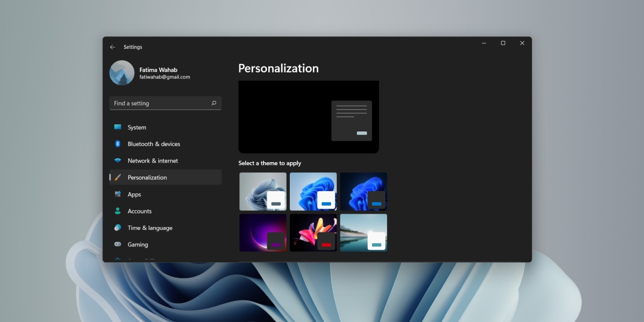Click the back arrow in Settings title bar
The image size is (644, 322).
[113, 47]
